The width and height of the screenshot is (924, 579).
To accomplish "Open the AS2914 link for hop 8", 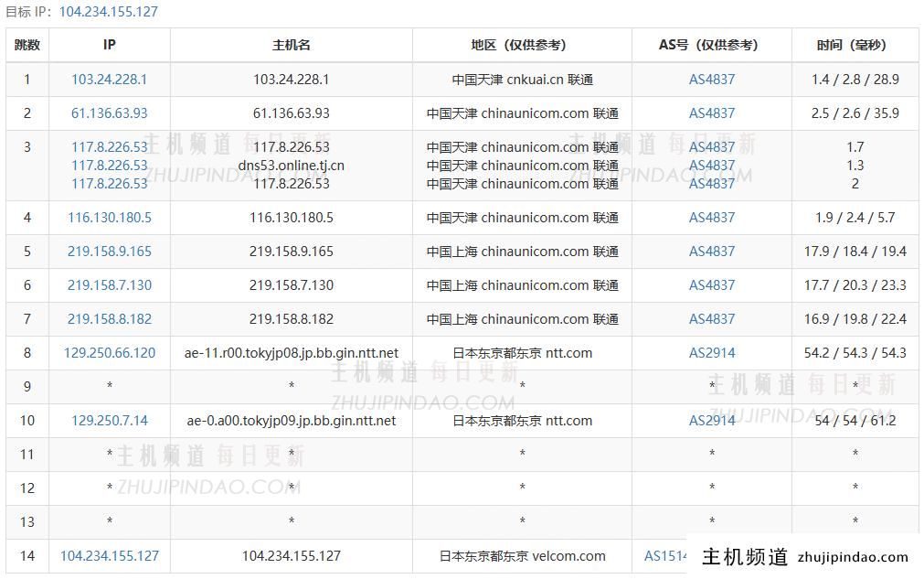I will [711, 353].
